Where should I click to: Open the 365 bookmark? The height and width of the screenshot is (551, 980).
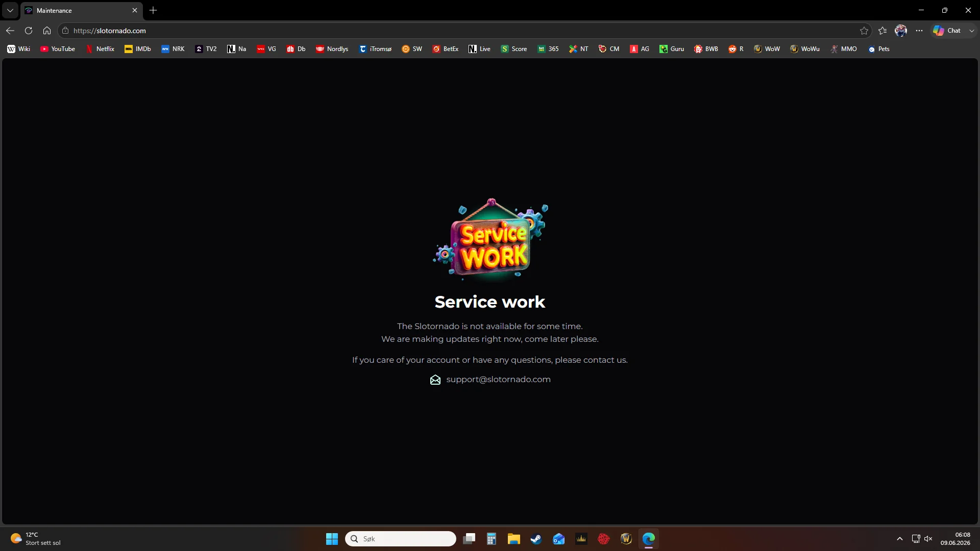tap(548, 49)
